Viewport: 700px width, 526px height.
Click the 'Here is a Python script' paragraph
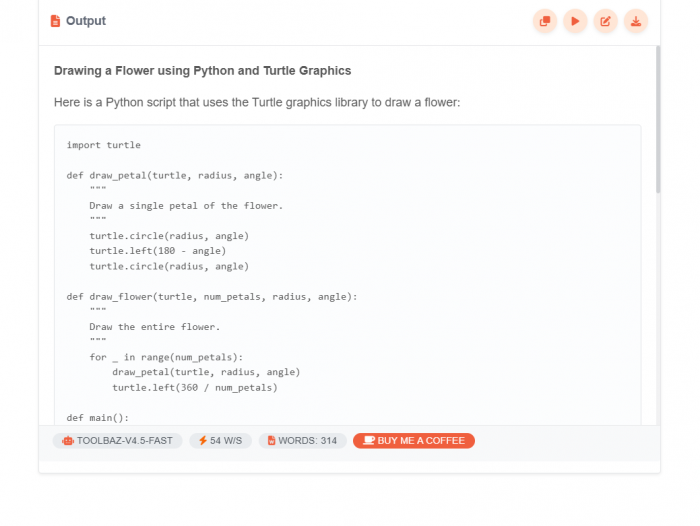click(257, 102)
